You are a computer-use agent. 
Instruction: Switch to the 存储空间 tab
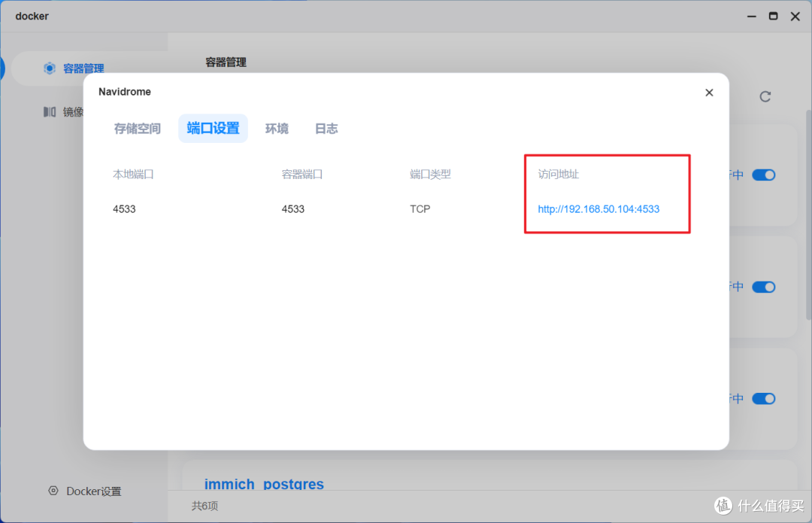pyautogui.click(x=138, y=129)
